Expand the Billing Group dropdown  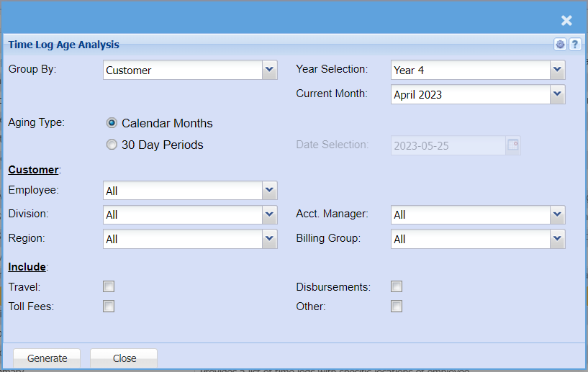point(557,239)
